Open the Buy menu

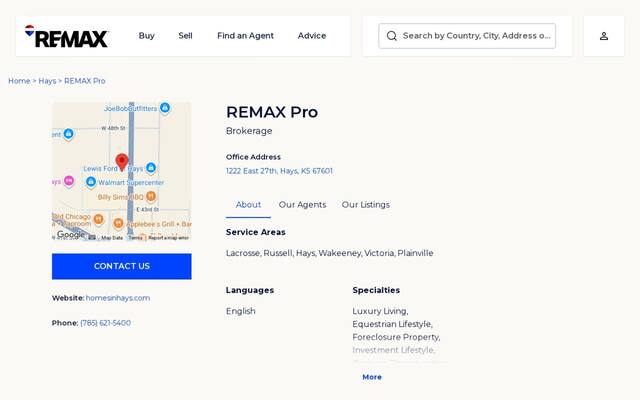pos(147,36)
